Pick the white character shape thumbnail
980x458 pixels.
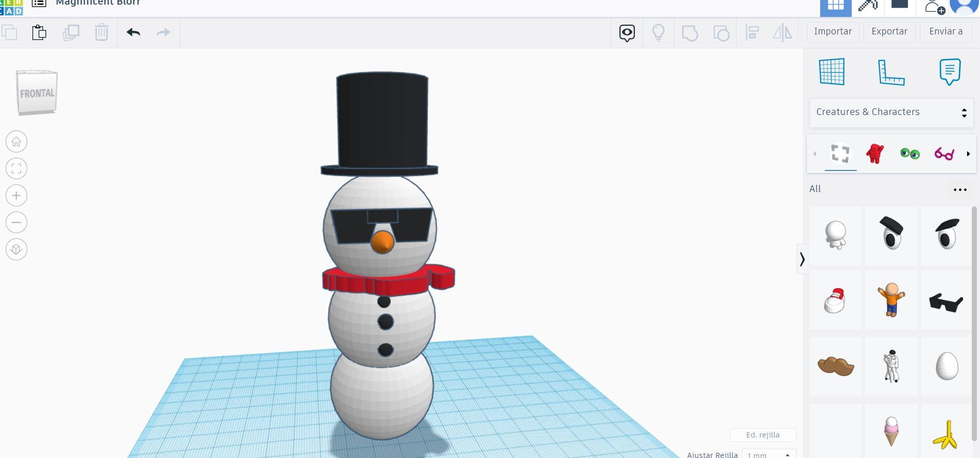click(836, 236)
